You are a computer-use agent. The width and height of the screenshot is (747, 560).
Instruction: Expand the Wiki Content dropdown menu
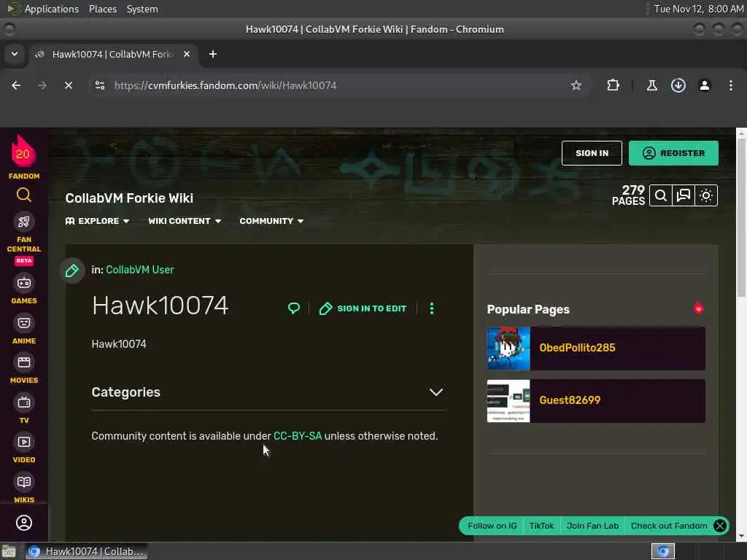pos(185,221)
